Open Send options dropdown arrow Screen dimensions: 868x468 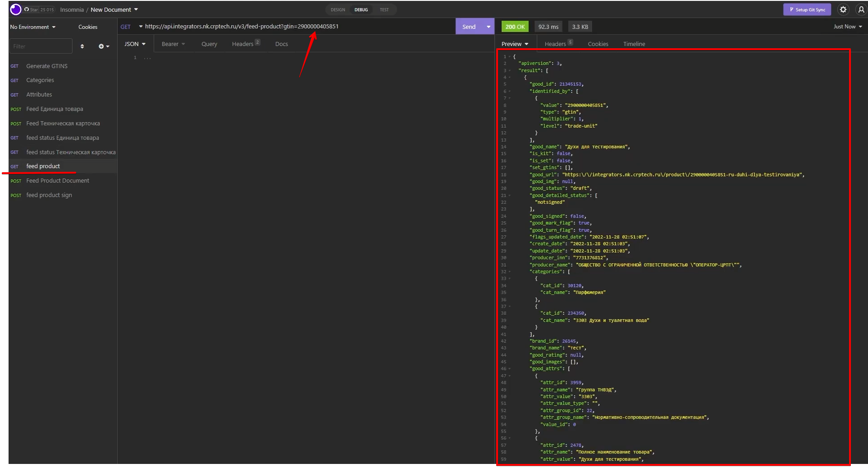489,27
